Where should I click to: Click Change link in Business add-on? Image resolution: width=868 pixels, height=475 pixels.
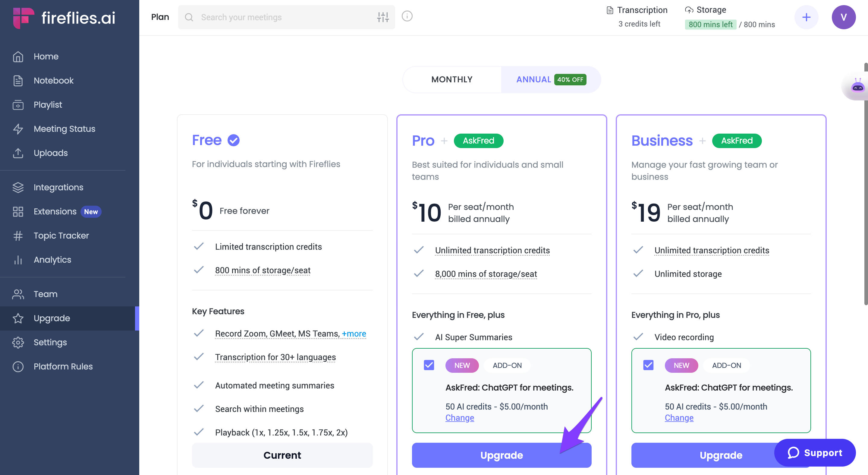click(679, 418)
